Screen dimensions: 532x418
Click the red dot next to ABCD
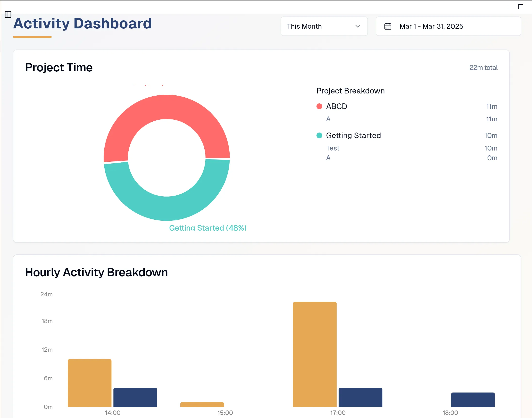tap(319, 106)
